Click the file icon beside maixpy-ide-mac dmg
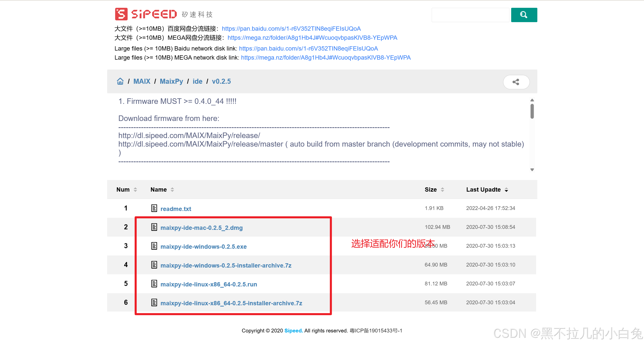The width and height of the screenshot is (644, 344). [154, 227]
